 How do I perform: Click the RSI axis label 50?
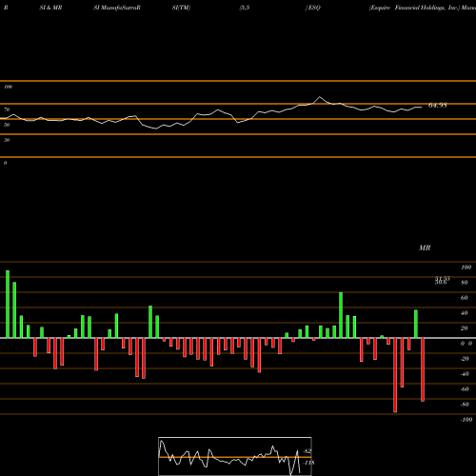pyautogui.click(x=7, y=125)
